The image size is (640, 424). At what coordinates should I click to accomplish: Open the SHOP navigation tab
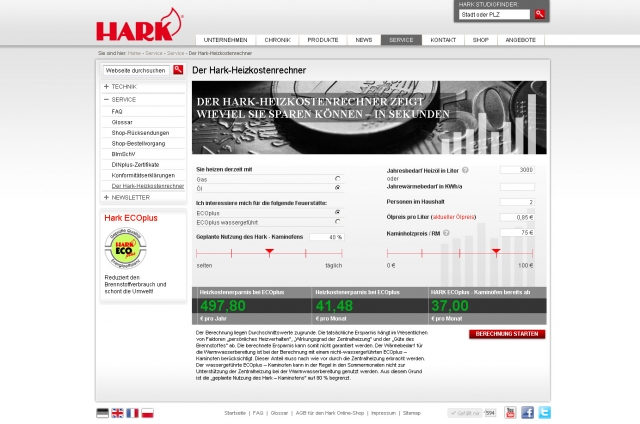click(480, 40)
